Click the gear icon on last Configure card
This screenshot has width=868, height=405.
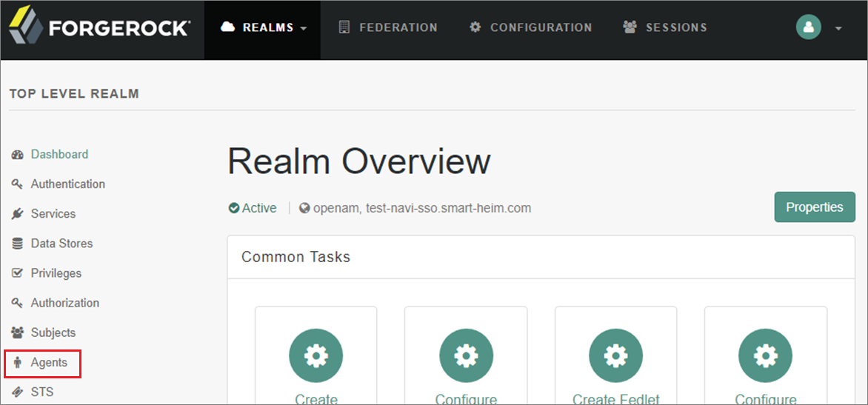[x=766, y=355]
